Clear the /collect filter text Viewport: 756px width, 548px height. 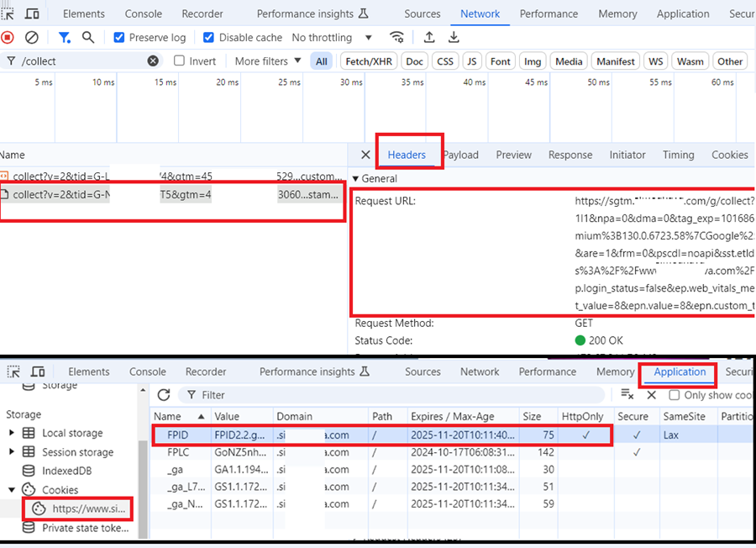(x=152, y=60)
